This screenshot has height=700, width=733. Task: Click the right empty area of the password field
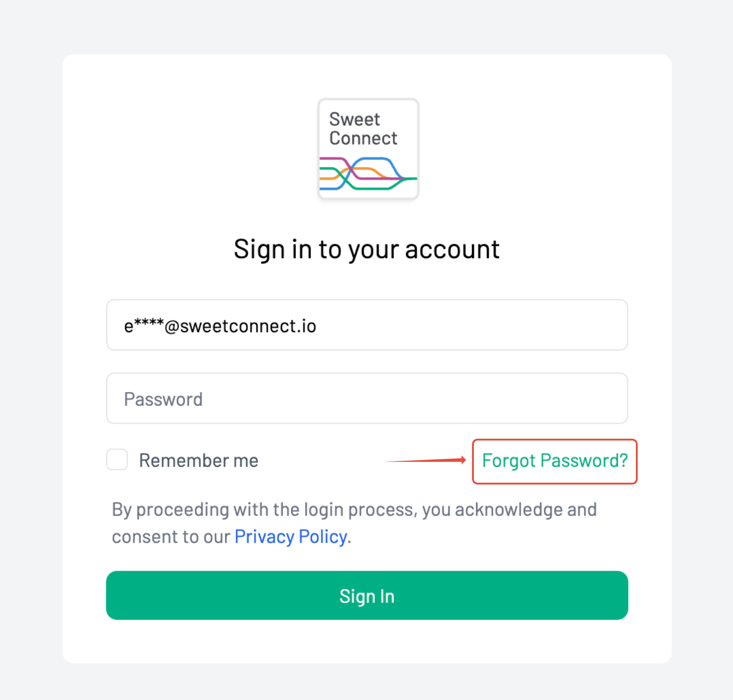pyautogui.click(x=415, y=398)
